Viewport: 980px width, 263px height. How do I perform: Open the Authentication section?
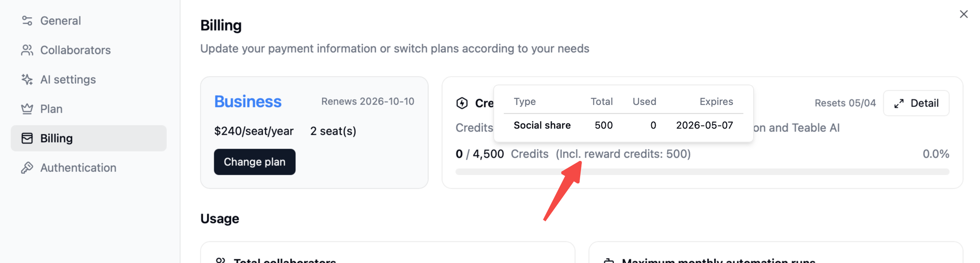78,168
